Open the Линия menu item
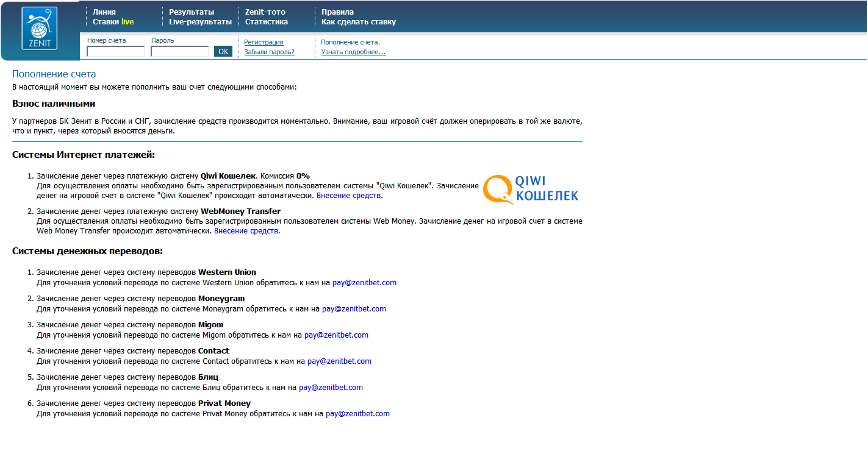Image resolution: width=868 pixels, height=451 pixels. [x=104, y=12]
